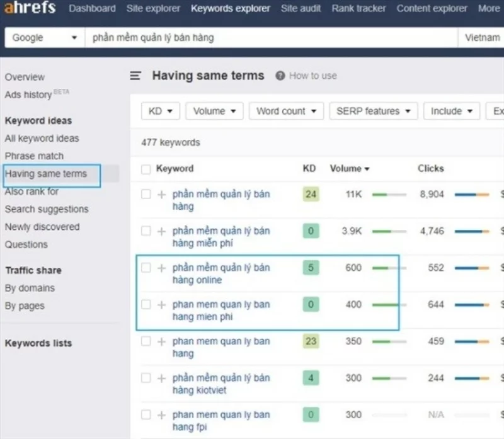
Task: Open Site explorer in top navigation
Action: tap(153, 9)
